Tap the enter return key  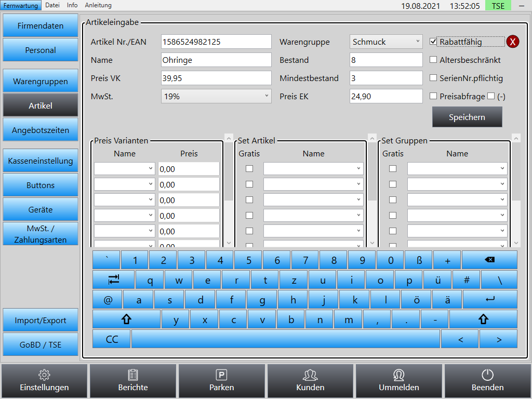[490, 299]
